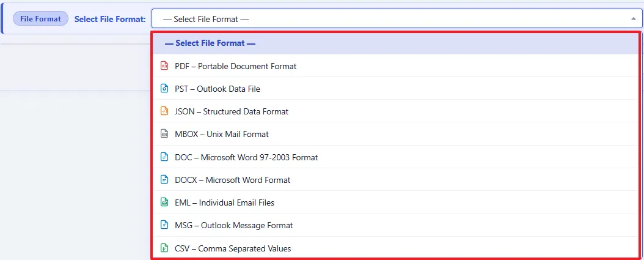Image resolution: width=644 pixels, height=260 pixels.
Task: Select MBOX – Unix Mail Format
Action: pos(396,134)
